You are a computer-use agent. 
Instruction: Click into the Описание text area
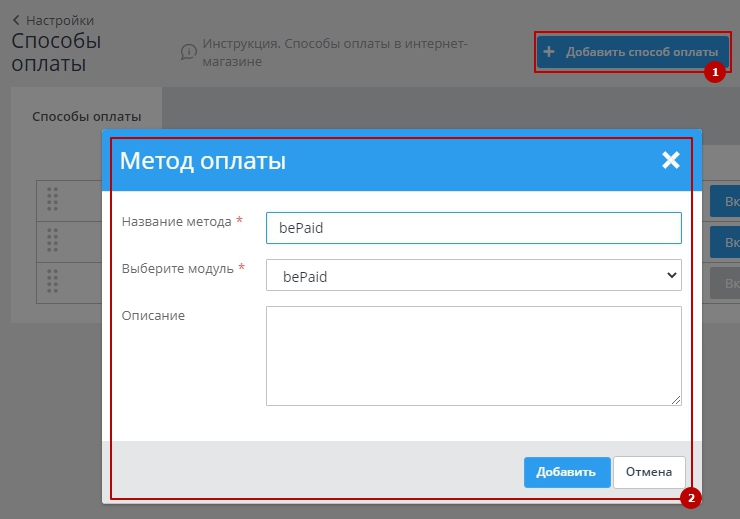[473, 355]
